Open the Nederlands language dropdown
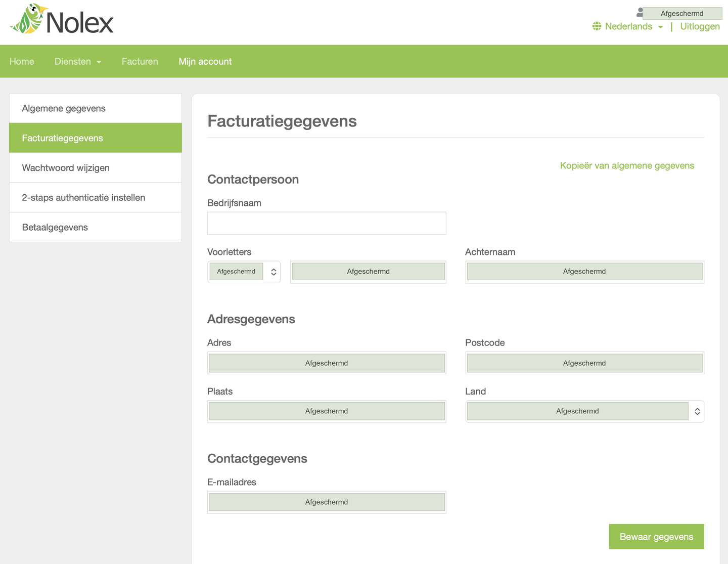The height and width of the screenshot is (564, 728). pos(633,26)
